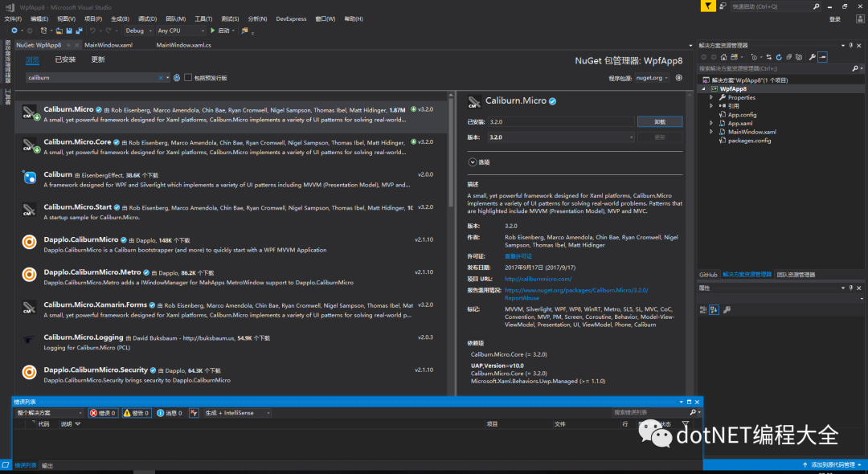Click the Save icon in main toolbar

coord(69,31)
